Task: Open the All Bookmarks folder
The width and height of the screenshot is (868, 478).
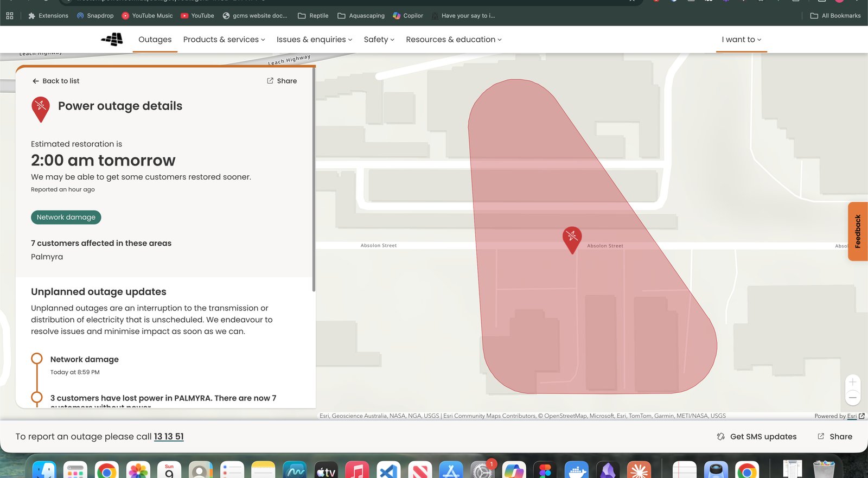Action: [x=835, y=16]
